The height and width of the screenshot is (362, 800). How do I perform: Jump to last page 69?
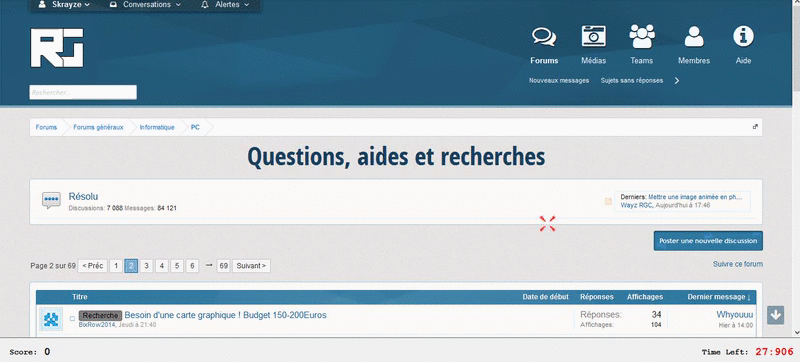pos(223,266)
